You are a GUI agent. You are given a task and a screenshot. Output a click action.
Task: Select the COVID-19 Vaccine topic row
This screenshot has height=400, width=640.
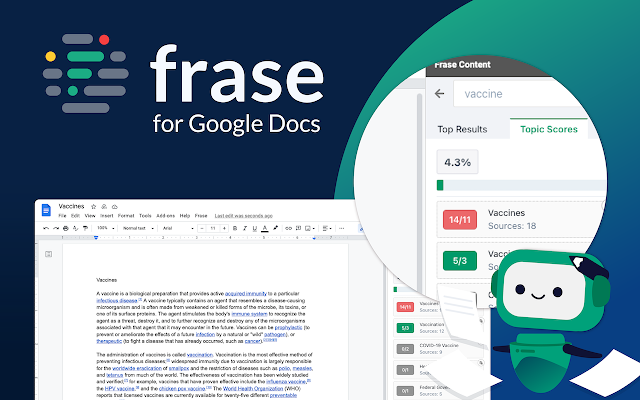click(439, 349)
